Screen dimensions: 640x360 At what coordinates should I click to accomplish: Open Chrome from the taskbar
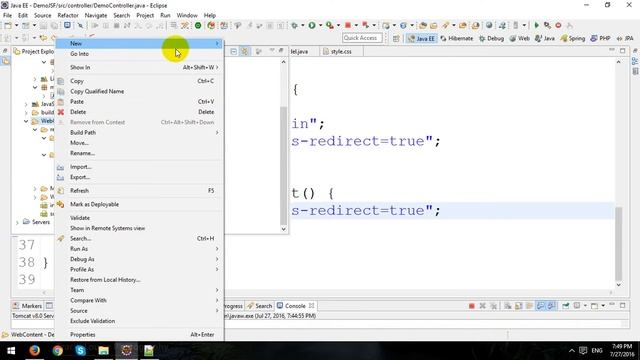coord(58,350)
